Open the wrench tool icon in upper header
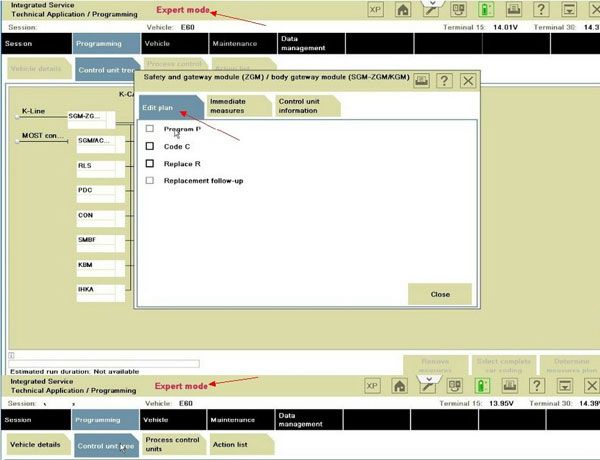This screenshot has height=460, width=600. 430,11
